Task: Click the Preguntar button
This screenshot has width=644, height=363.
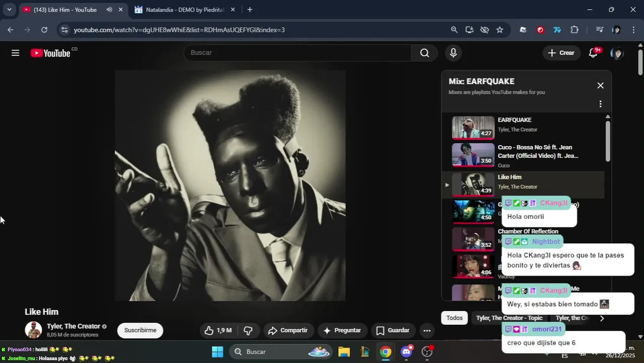Action: click(342, 331)
